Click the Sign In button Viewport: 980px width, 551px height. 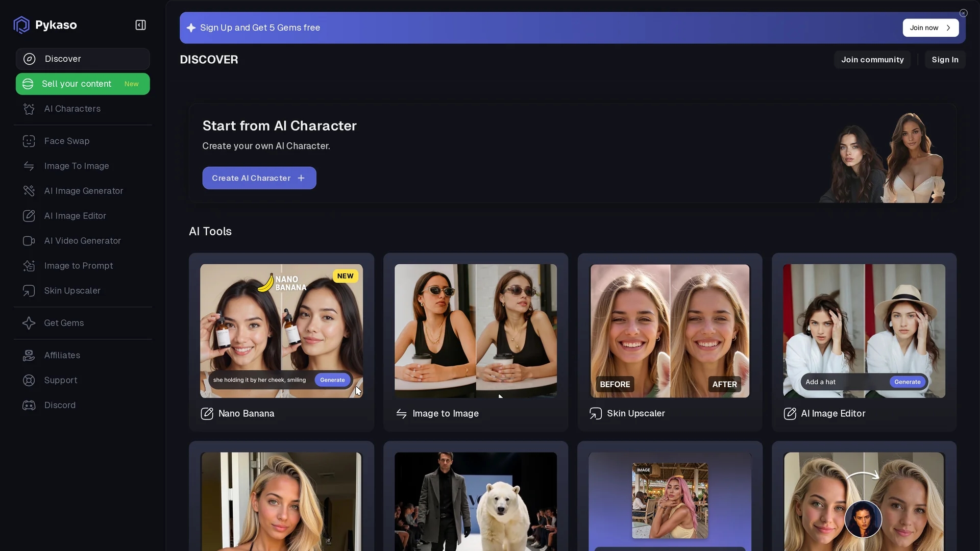coord(945,60)
